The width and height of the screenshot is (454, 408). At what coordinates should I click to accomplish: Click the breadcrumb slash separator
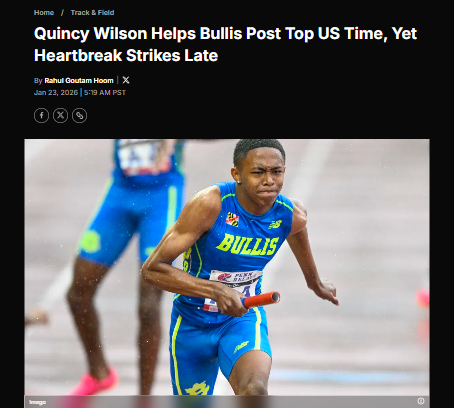[x=62, y=13]
